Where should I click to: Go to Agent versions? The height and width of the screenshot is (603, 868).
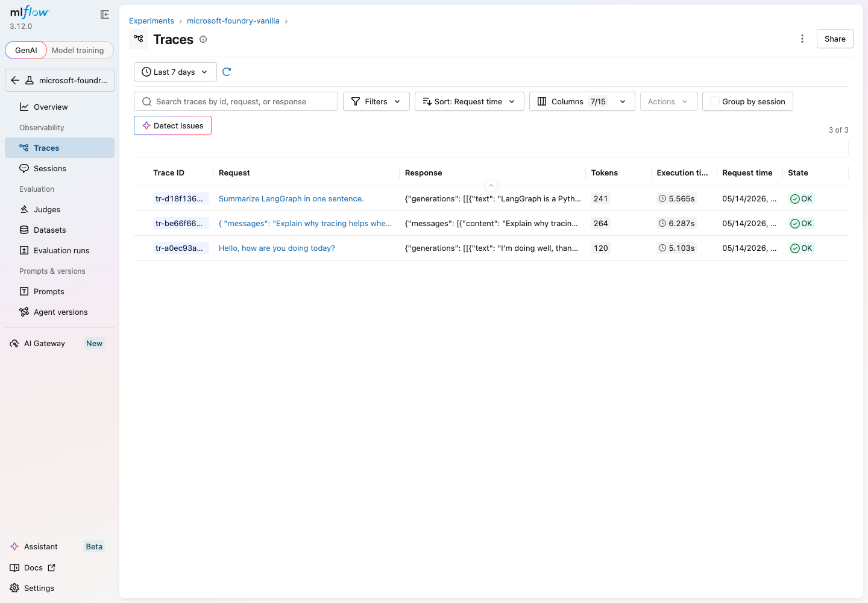(x=60, y=312)
